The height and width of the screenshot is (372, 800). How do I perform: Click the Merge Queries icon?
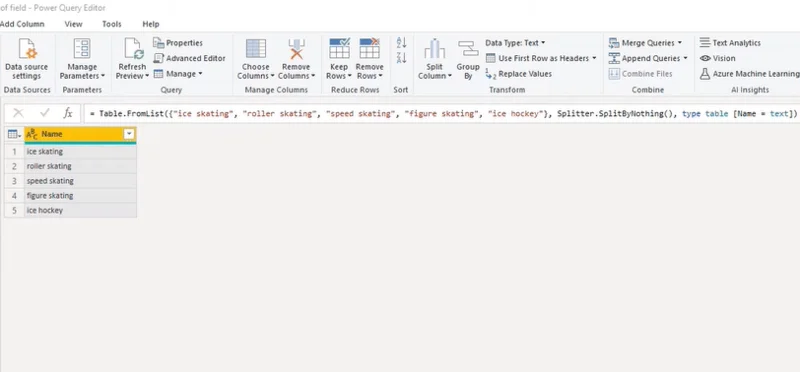(614, 43)
